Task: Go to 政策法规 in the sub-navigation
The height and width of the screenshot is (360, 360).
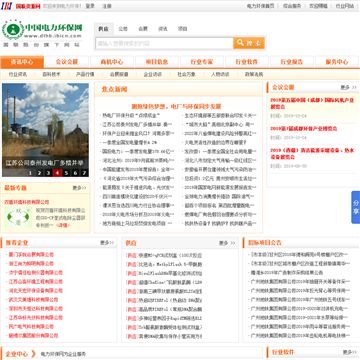Action: [x=254, y=74]
